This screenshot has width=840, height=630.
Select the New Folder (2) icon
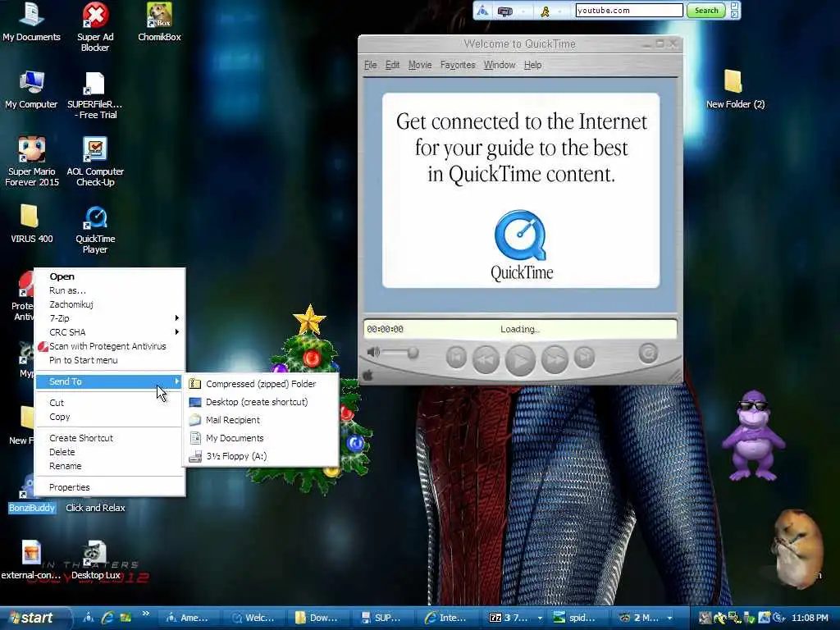pos(734,89)
